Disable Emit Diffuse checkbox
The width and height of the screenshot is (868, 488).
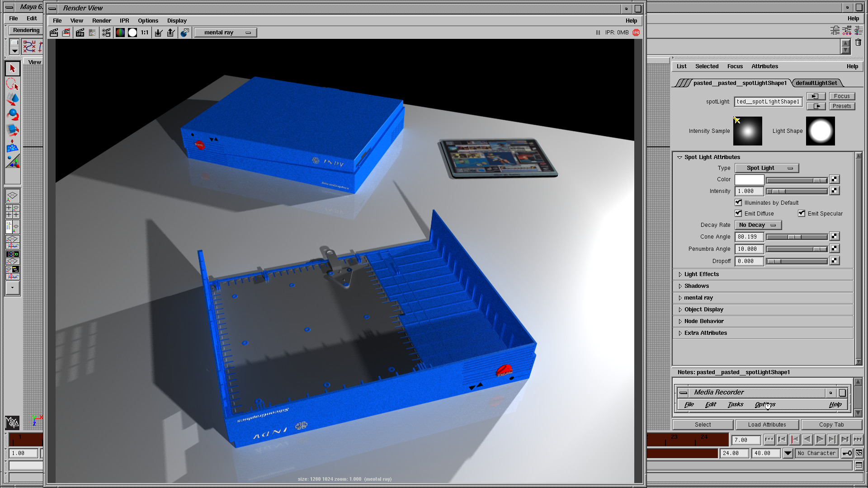pos(739,213)
